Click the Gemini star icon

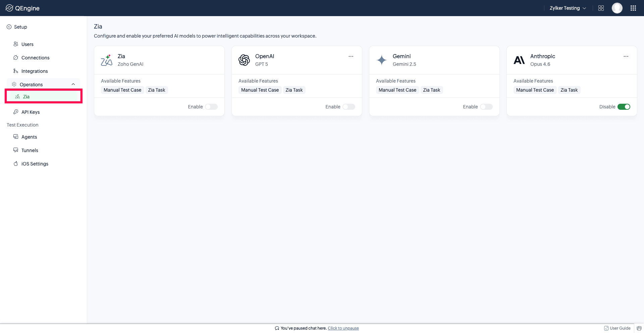coord(382,60)
